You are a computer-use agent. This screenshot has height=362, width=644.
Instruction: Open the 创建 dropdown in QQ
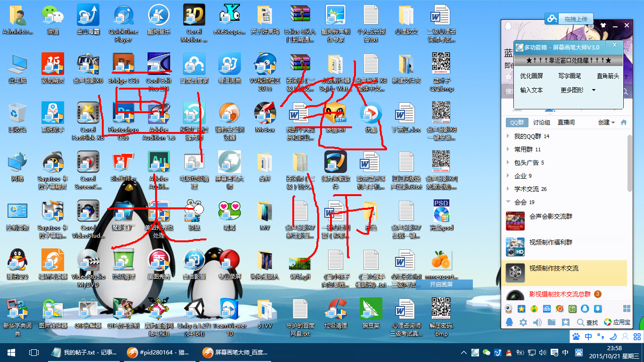[606, 123]
